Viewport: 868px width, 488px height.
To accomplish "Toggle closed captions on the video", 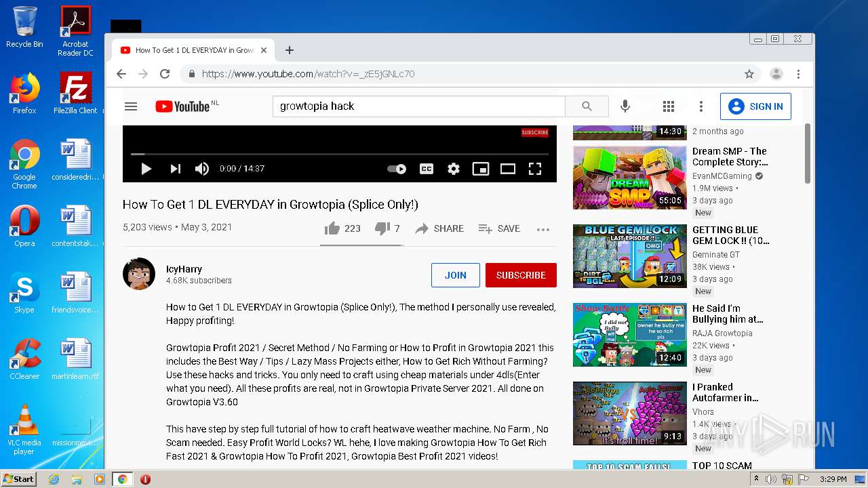I will (x=427, y=169).
